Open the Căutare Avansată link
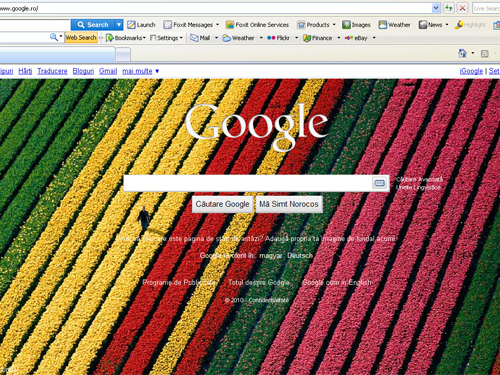Image resolution: width=500 pixels, height=375 pixels. 419,179
